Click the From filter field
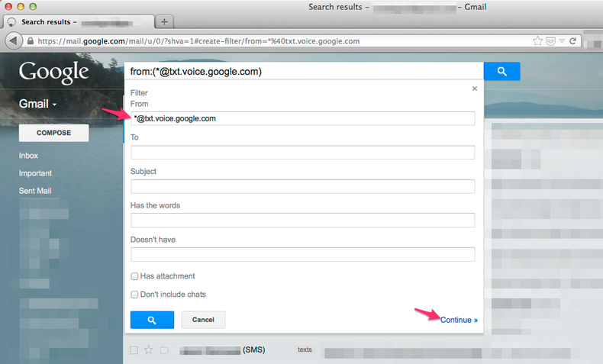The height and width of the screenshot is (364, 603). (x=303, y=118)
